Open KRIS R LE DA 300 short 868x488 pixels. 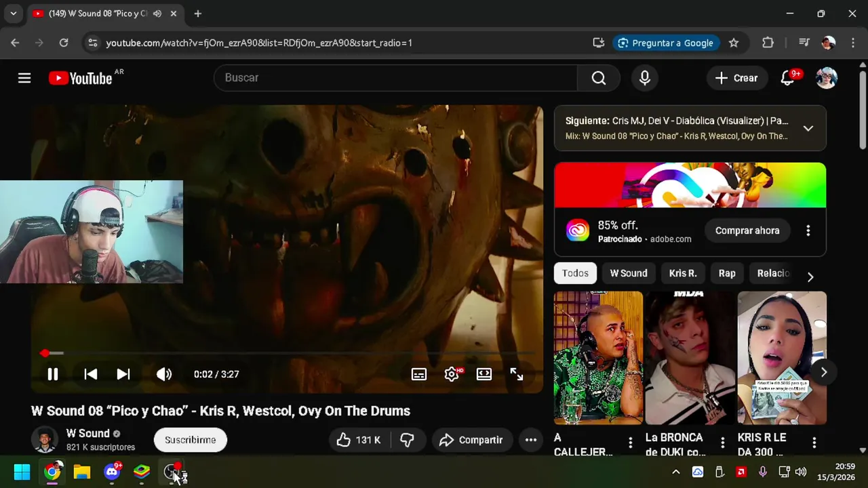click(782, 358)
